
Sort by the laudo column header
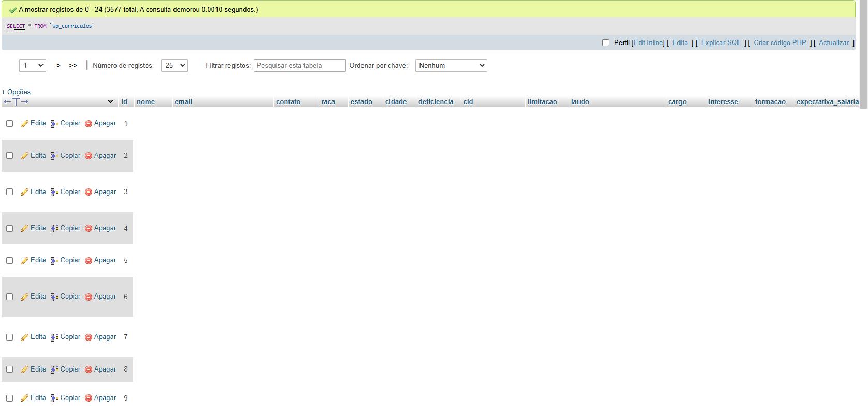tap(580, 101)
